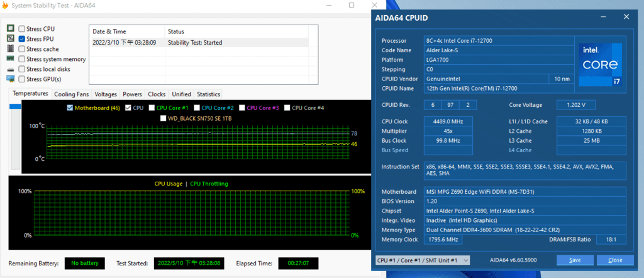Screen dimensions: 644x278
Task: Check the WD_BLACK SN750 SE 1TB checkbox
Action: click(163, 118)
